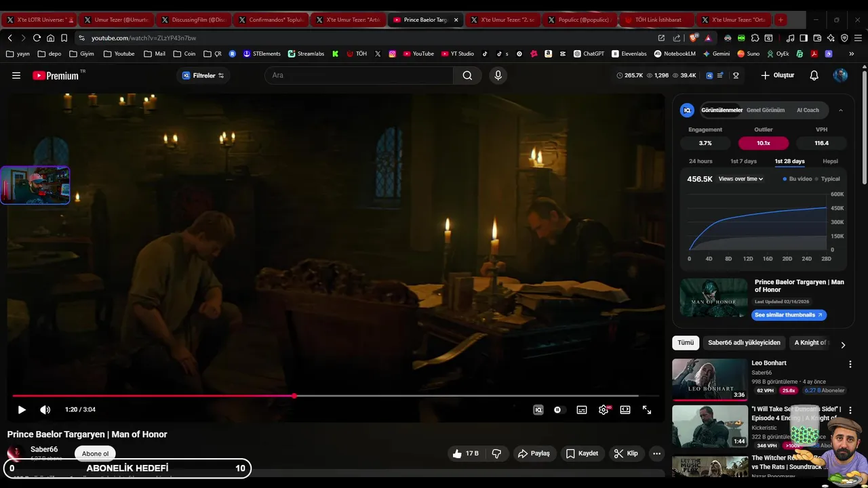Create a clip with the Klip button
This screenshot has height=488, width=868.
tap(626, 453)
